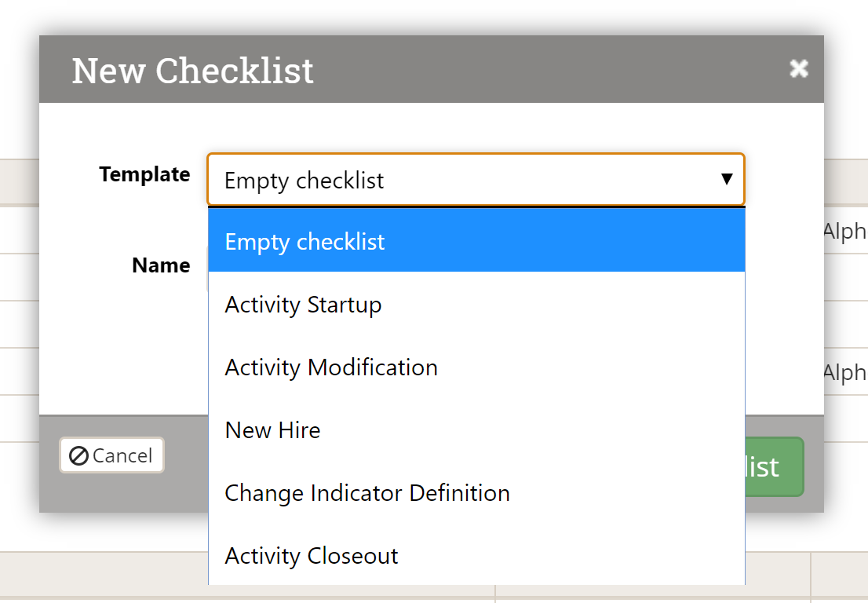Click the Name field label
The width and height of the screenshot is (868, 603).
161,265
